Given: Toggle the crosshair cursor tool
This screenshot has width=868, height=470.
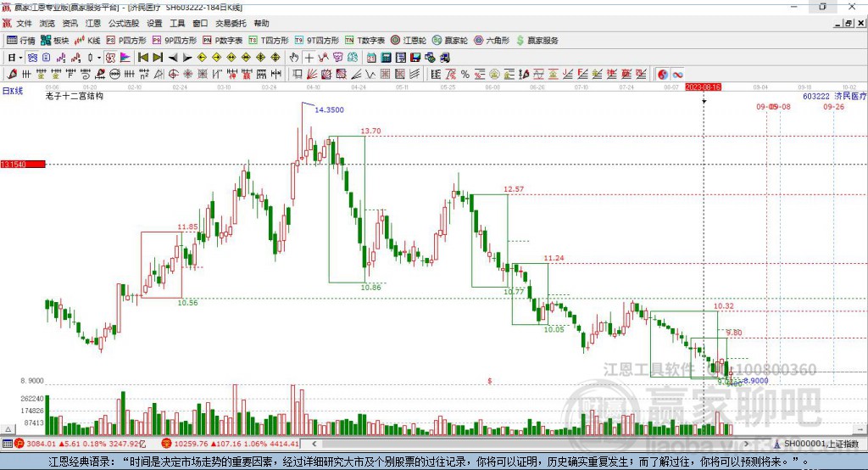Looking at the screenshot, I should [x=309, y=58].
